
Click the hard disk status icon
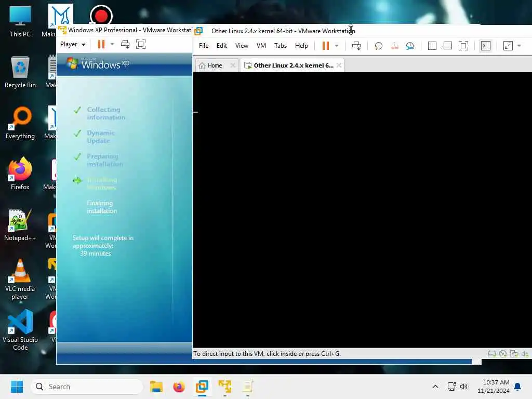491,353
